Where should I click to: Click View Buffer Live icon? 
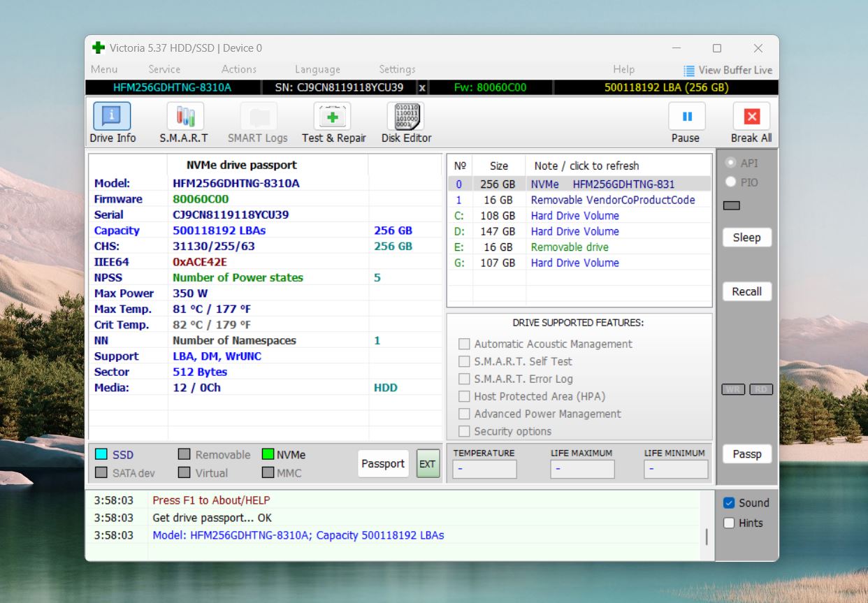(689, 71)
